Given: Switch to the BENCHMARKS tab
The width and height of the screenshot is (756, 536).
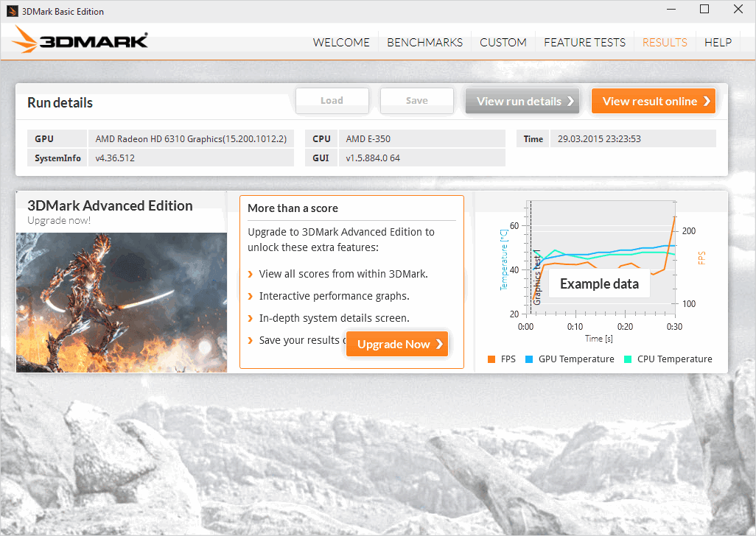Looking at the screenshot, I should 424,43.
